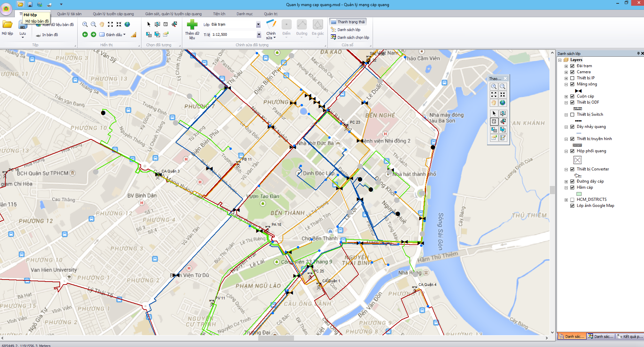The image size is (644, 347).
Task: Click the Thêm dữ liệu green plus
Action: pyautogui.click(x=192, y=25)
